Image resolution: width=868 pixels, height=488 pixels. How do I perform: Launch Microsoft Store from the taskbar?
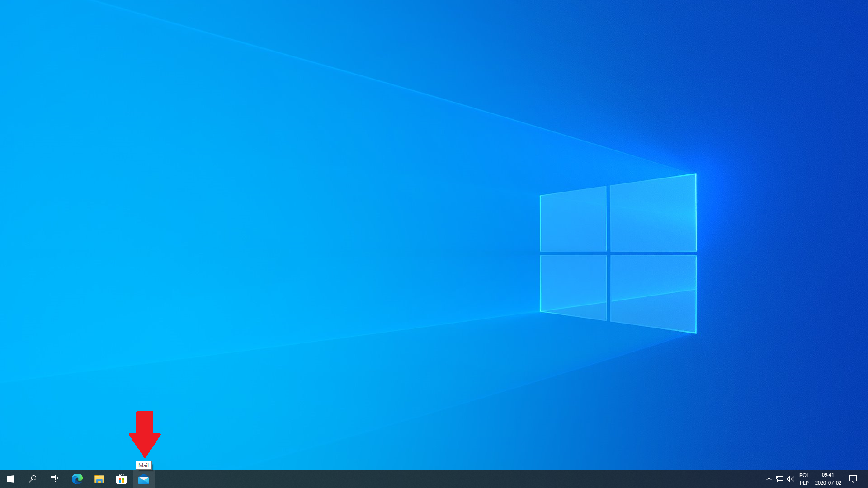(121, 479)
